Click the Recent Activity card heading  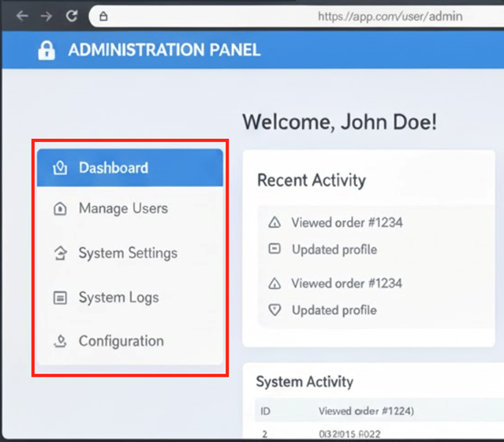click(312, 180)
